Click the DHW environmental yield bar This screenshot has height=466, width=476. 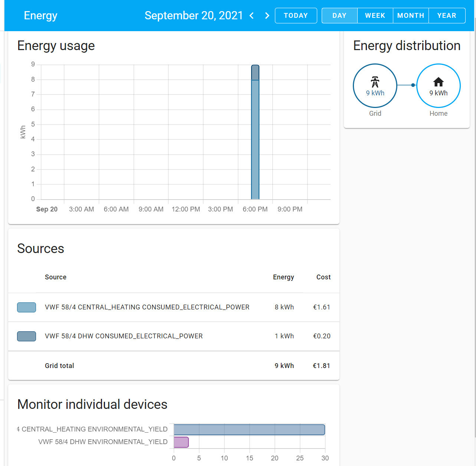coord(181,442)
